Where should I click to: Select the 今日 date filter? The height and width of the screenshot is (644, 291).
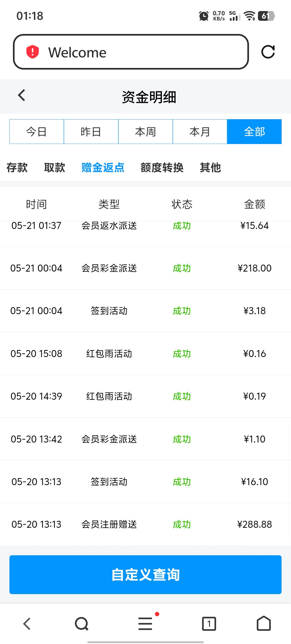(37, 132)
